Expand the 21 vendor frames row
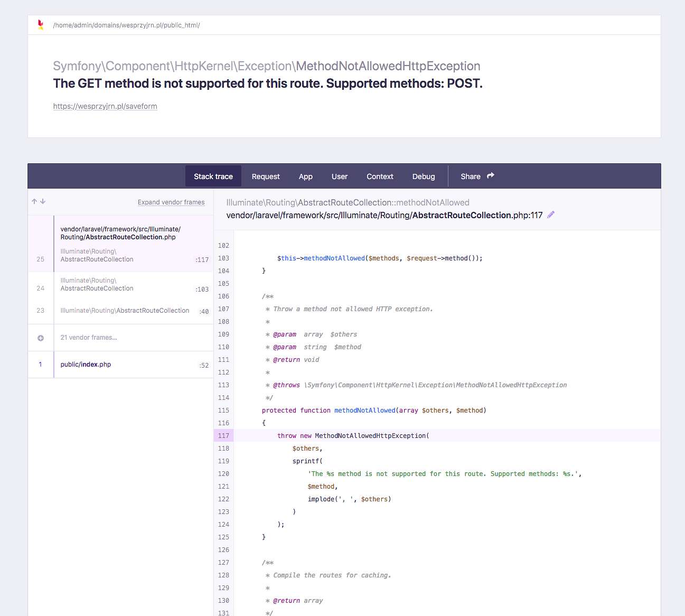 coord(121,338)
